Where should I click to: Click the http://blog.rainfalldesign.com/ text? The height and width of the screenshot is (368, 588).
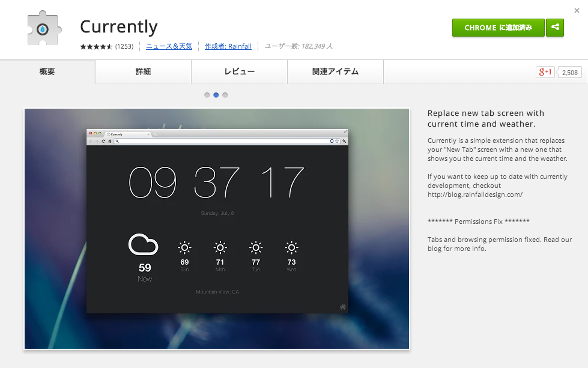click(x=474, y=195)
